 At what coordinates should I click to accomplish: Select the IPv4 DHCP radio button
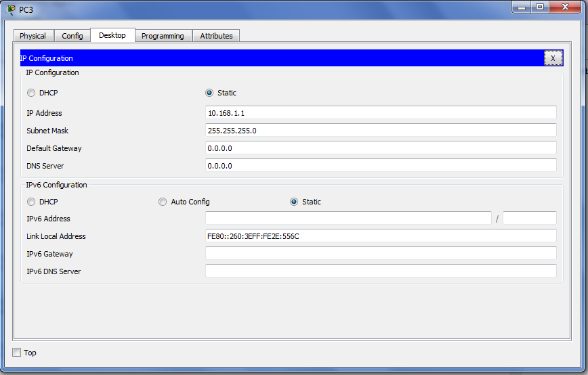31,93
